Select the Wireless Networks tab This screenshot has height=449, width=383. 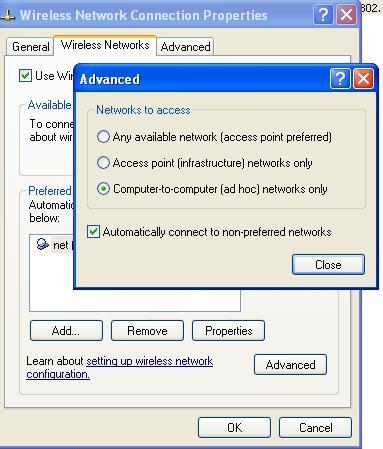(105, 45)
